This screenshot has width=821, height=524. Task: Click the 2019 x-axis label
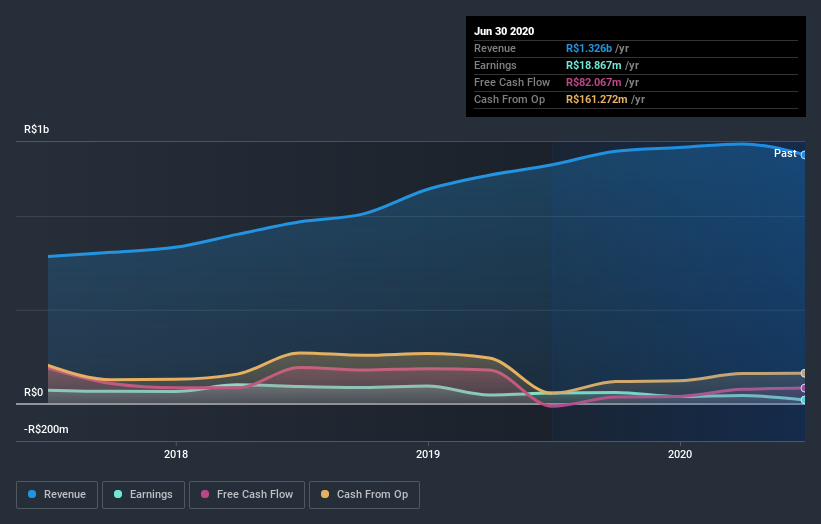point(428,454)
